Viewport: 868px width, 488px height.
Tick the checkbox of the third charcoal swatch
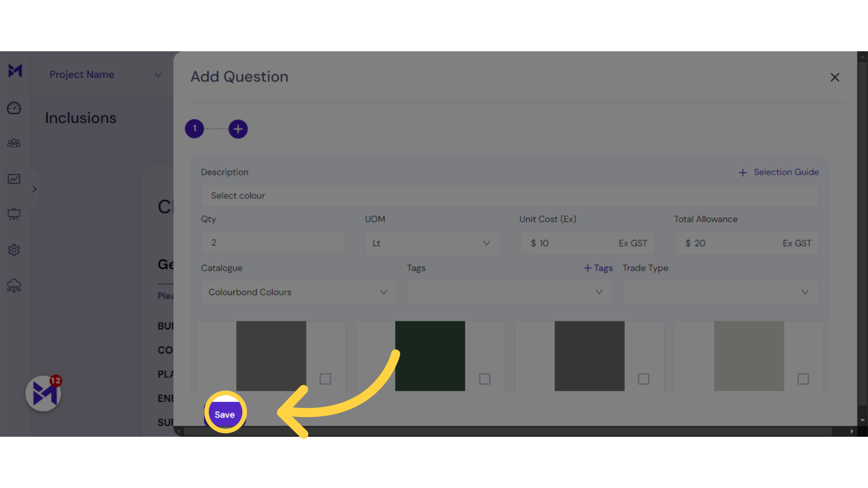[644, 379]
